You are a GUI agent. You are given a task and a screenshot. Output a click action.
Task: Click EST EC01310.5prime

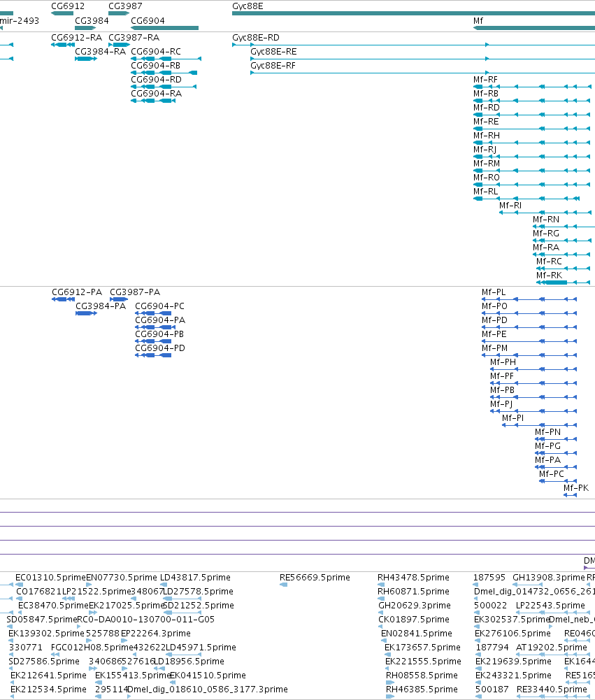pos(50,578)
